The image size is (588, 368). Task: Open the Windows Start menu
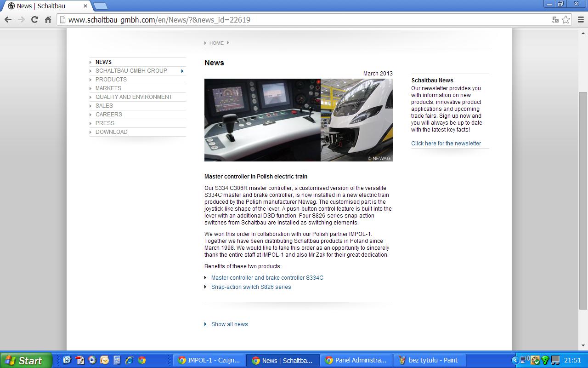pyautogui.click(x=27, y=360)
